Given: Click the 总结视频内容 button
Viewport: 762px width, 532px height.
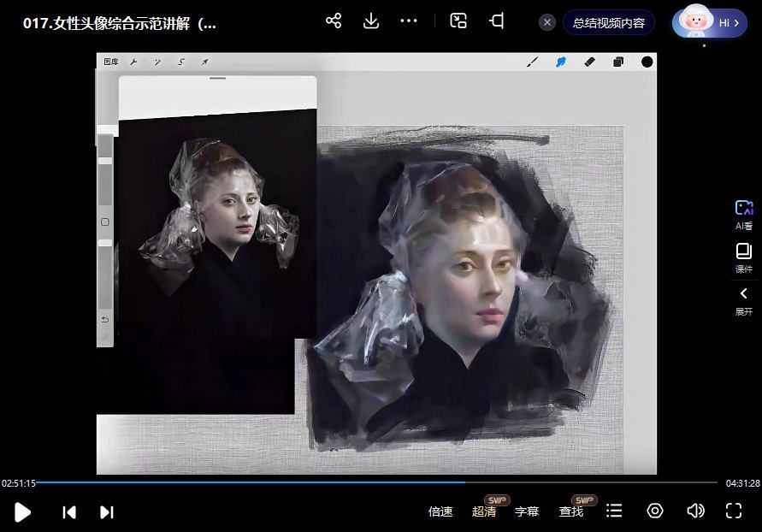Looking at the screenshot, I should click(608, 22).
